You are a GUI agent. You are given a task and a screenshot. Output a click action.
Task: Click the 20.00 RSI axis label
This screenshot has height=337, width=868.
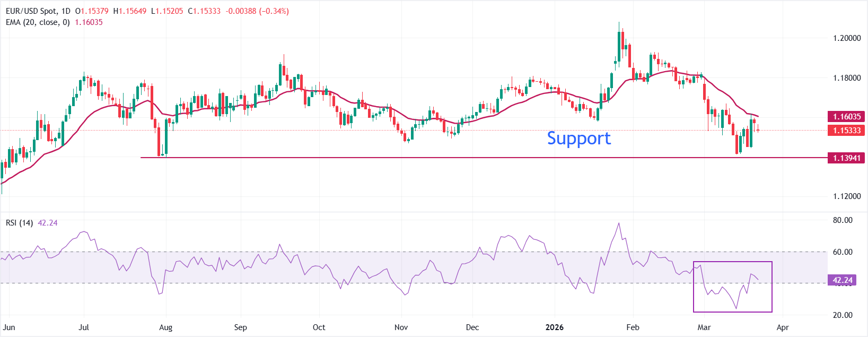point(843,315)
